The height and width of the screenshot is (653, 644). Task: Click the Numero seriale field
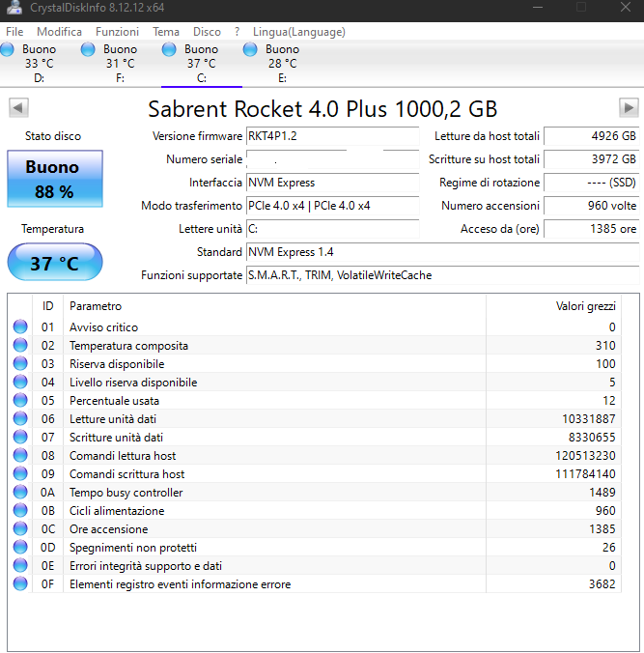coord(332,159)
